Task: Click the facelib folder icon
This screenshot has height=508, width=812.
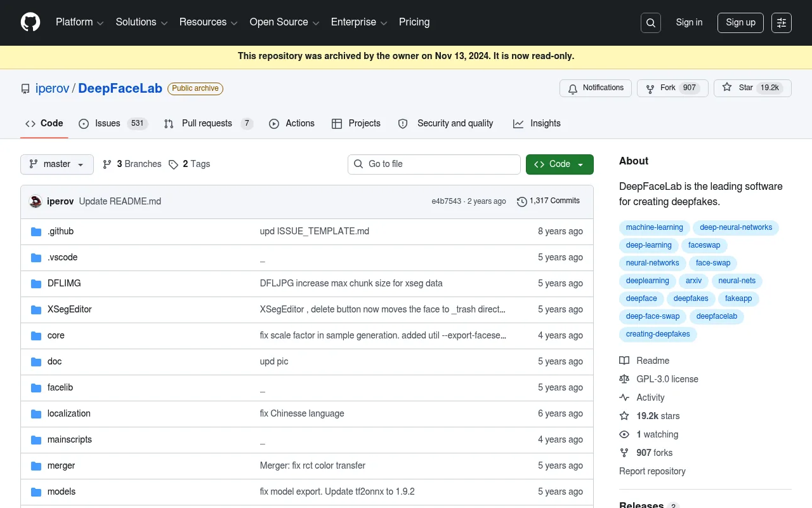Action: (36, 388)
